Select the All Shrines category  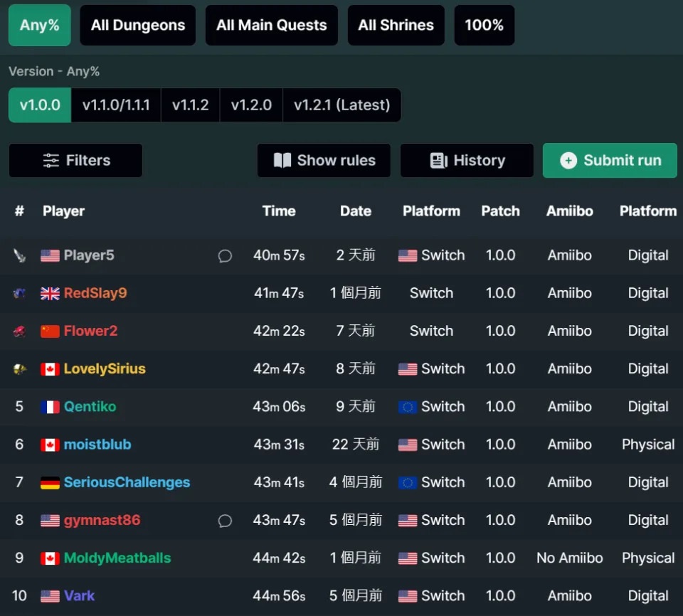click(396, 26)
